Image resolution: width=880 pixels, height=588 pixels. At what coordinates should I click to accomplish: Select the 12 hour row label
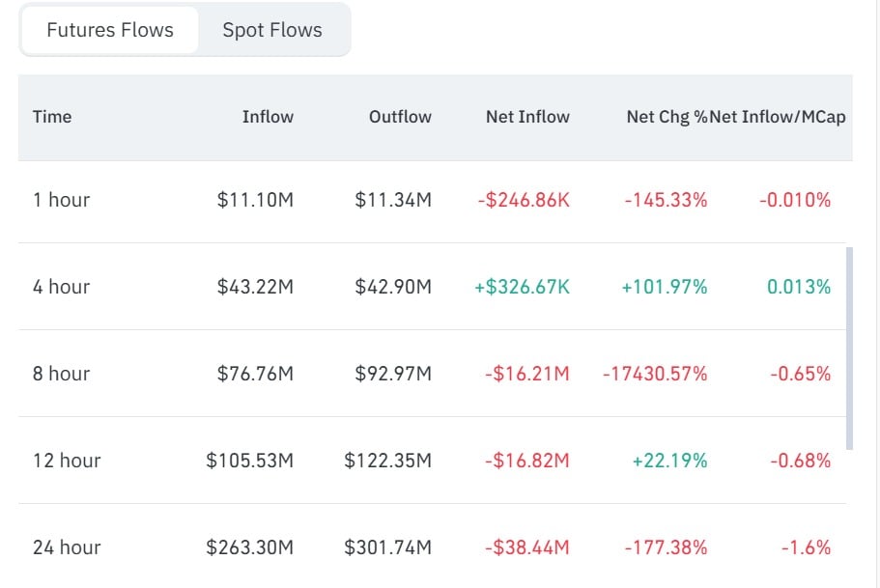click(67, 461)
